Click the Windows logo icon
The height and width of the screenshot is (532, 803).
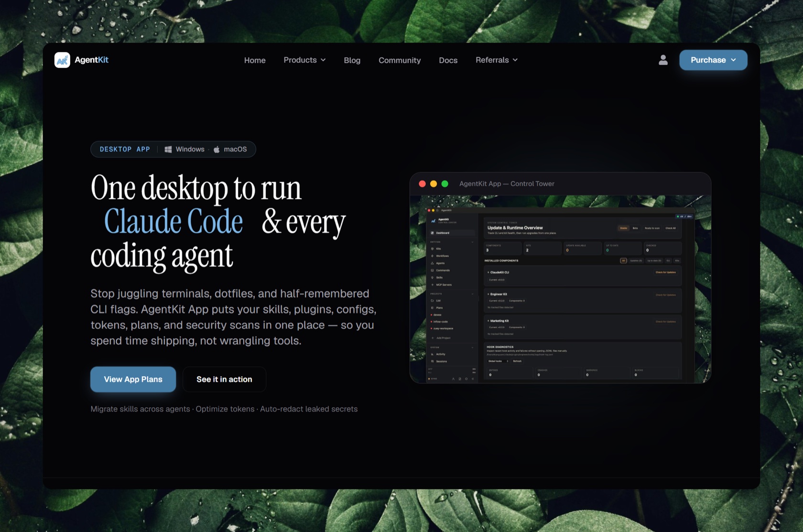(168, 150)
